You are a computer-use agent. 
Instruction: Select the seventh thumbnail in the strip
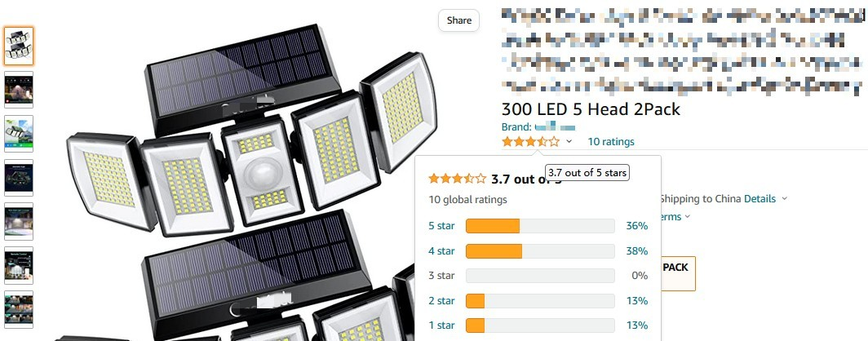(19, 309)
